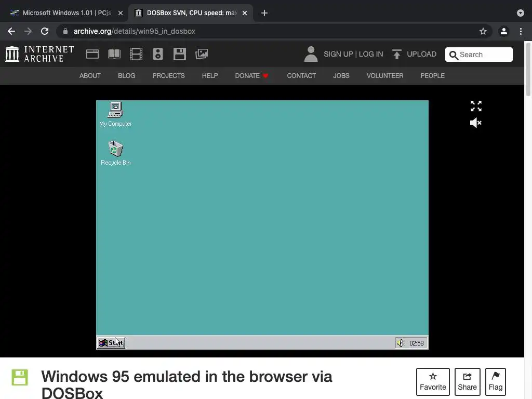The height and width of the screenshot is (399, 532).
Task: Open the Images icon
Action: tap(202, 54)
